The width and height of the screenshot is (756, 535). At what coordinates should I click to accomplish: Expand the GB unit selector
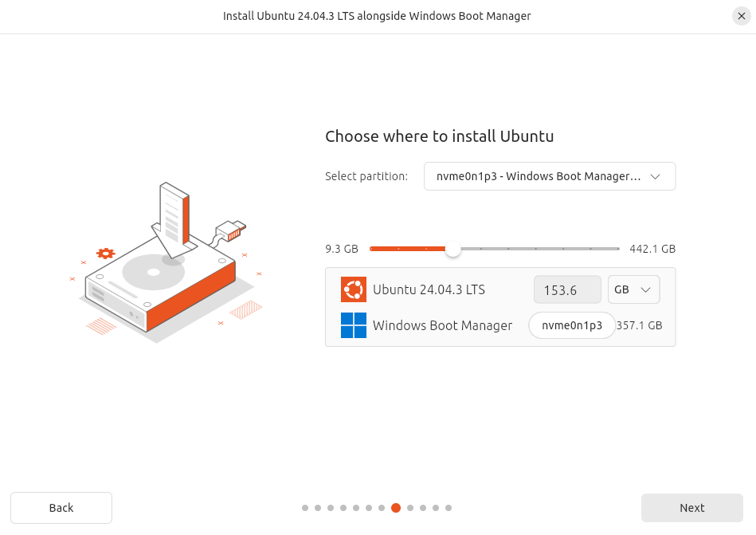(633, 289)
